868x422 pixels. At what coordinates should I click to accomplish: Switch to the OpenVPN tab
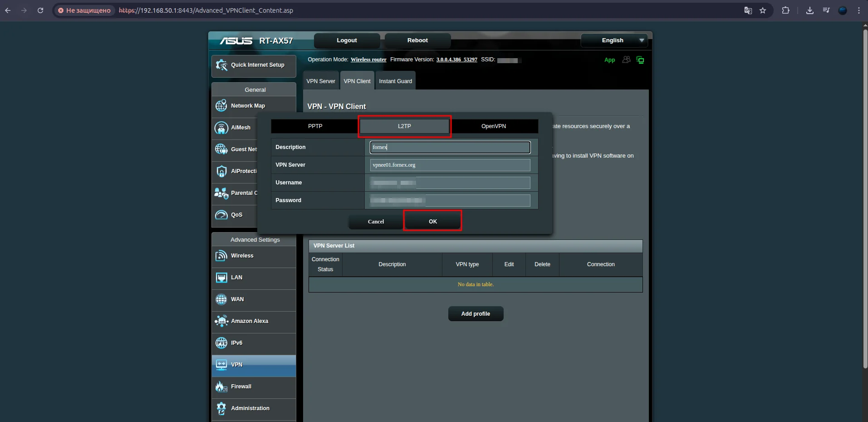point(494,126)
